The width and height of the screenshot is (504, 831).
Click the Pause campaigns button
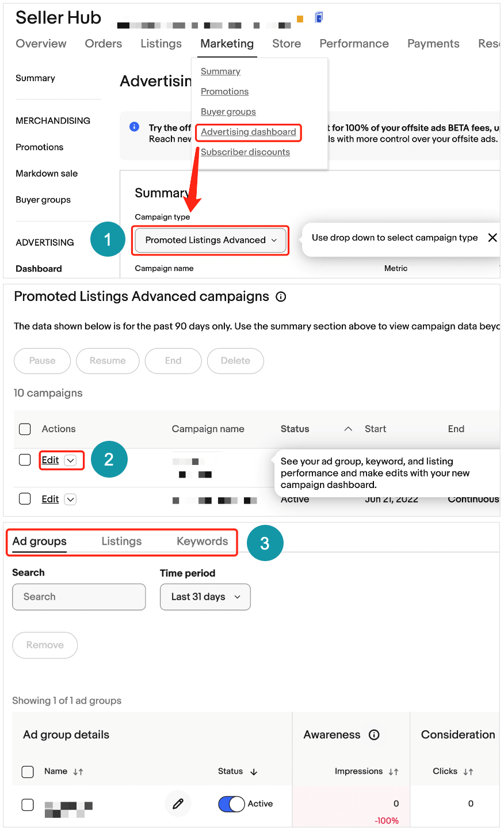[x=42, y=361]
